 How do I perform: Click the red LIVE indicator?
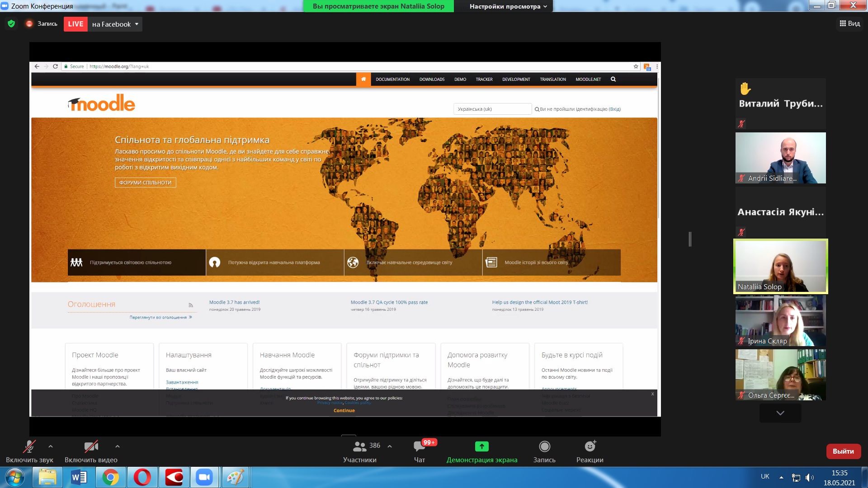[75, 24]
